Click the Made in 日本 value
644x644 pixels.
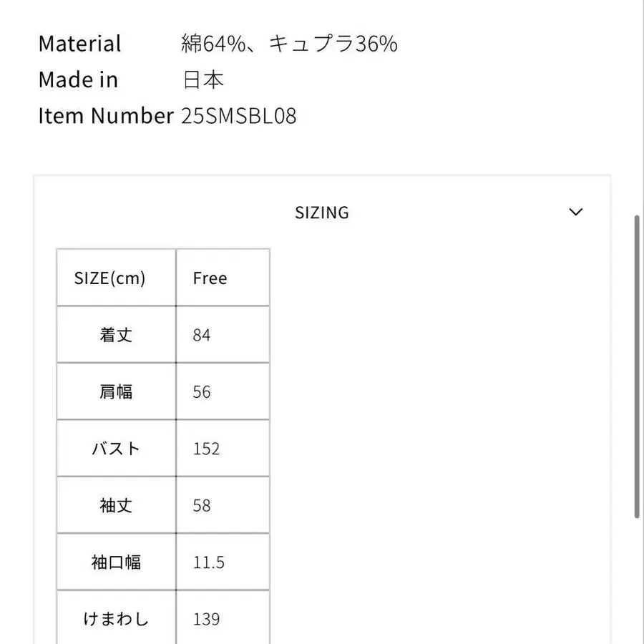[x=204, y=80]
